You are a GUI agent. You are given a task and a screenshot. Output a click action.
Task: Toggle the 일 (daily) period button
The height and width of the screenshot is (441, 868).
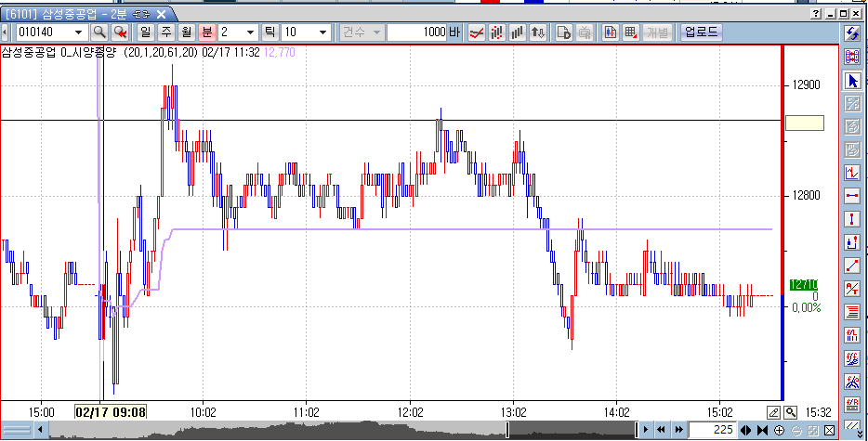click(145, 32)
